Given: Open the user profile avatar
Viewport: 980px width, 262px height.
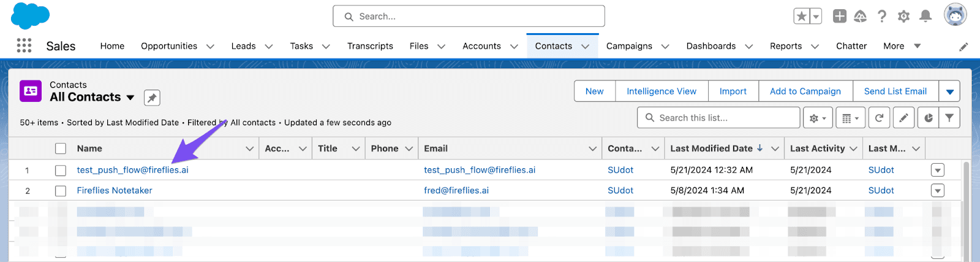Looking at the screenshot, I should click(955, 15).
